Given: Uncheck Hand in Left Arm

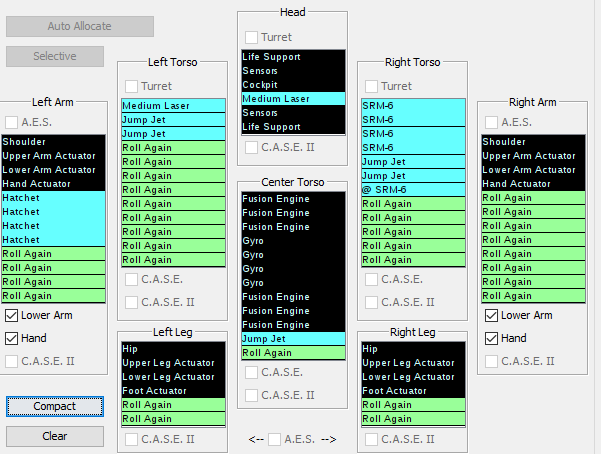Looking at the screenshot, I should [11, 339].
